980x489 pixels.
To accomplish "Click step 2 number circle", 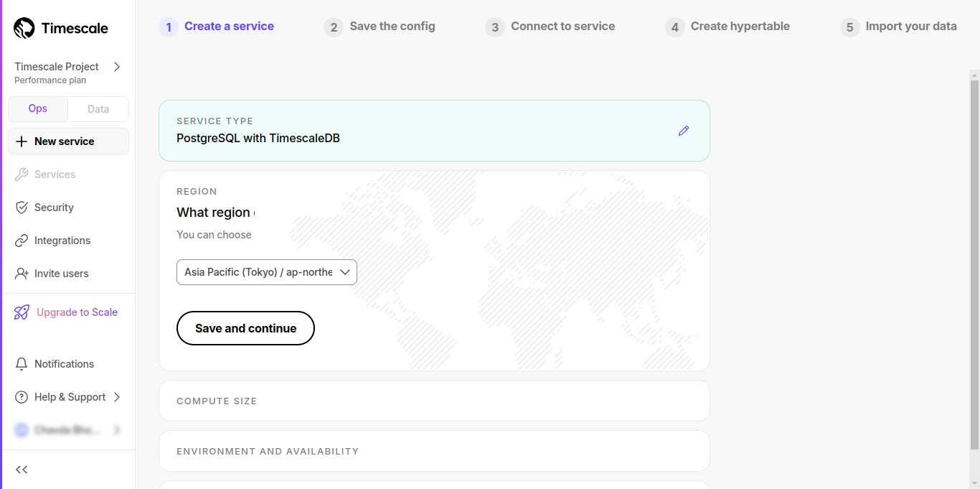I will click(x=334, y=27).
